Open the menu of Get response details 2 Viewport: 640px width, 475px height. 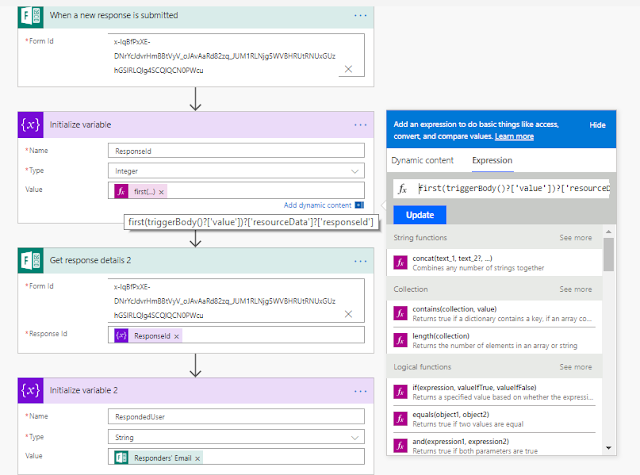[360, 261]
